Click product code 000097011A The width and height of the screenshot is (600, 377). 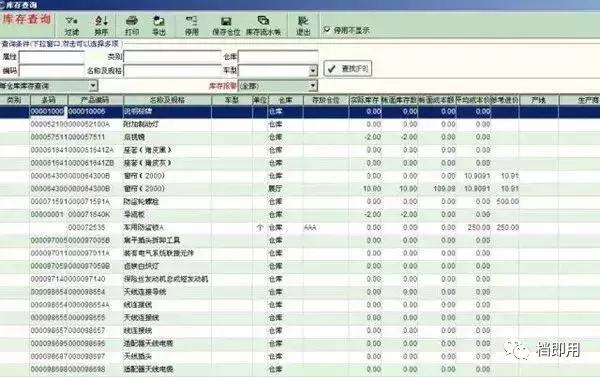[x=89, y=253]
